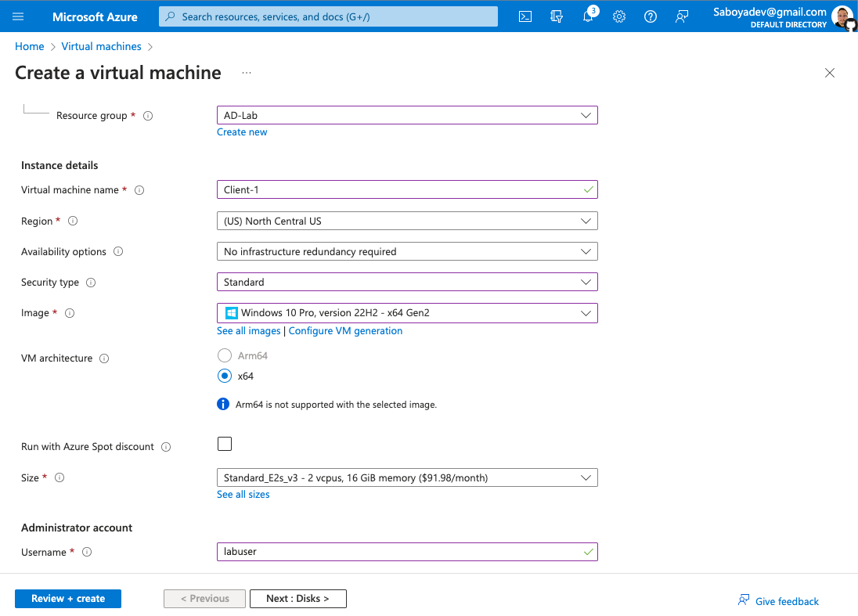Screen dimensions: 858x616
Task: Open the Availability options dropdown
Action: [407, 252]
